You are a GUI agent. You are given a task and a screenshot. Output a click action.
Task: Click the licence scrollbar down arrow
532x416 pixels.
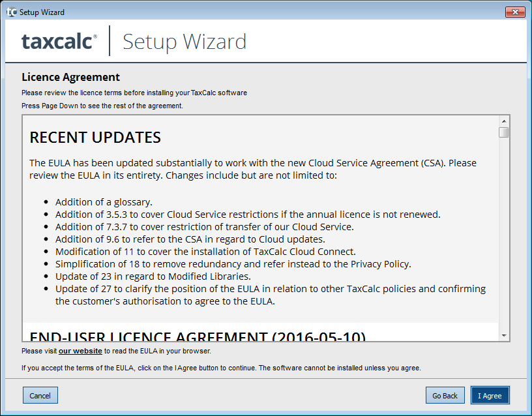(503, 335)
